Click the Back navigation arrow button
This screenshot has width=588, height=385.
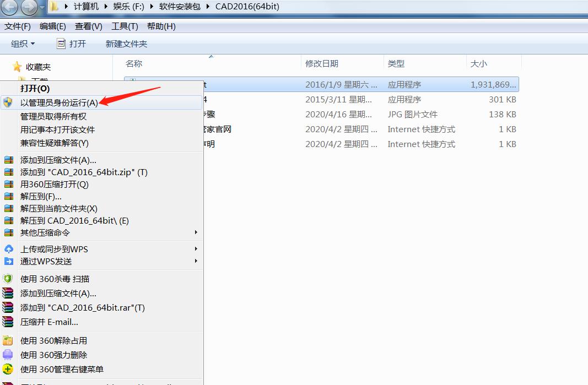10,7
